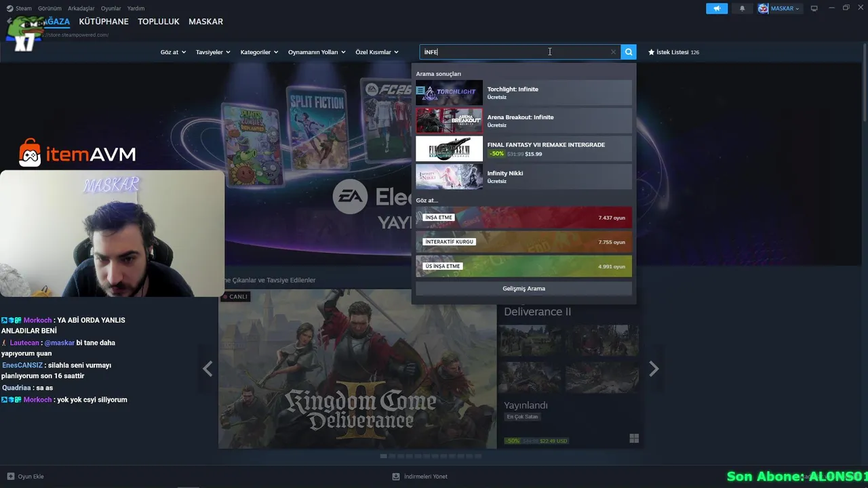
Task: Open the Kingdom Come Deliverance II banner
Action: click(357, 369)
